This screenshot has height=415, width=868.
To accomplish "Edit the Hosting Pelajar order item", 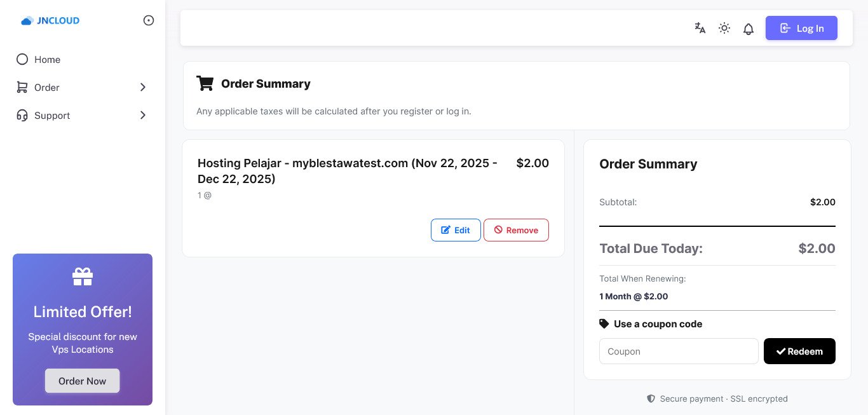I will [x=456, y=230].
